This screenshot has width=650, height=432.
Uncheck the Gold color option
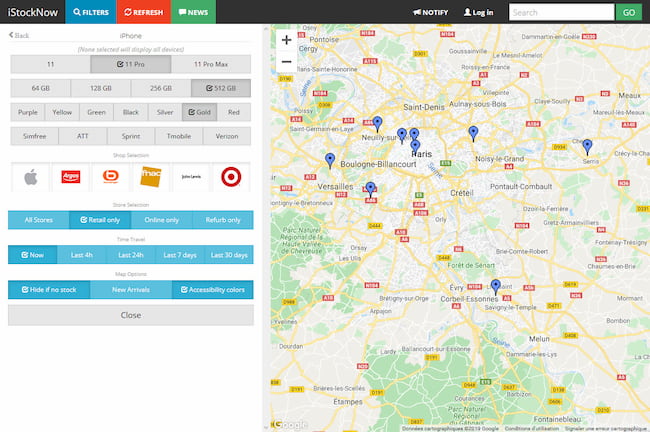[199, 112]
